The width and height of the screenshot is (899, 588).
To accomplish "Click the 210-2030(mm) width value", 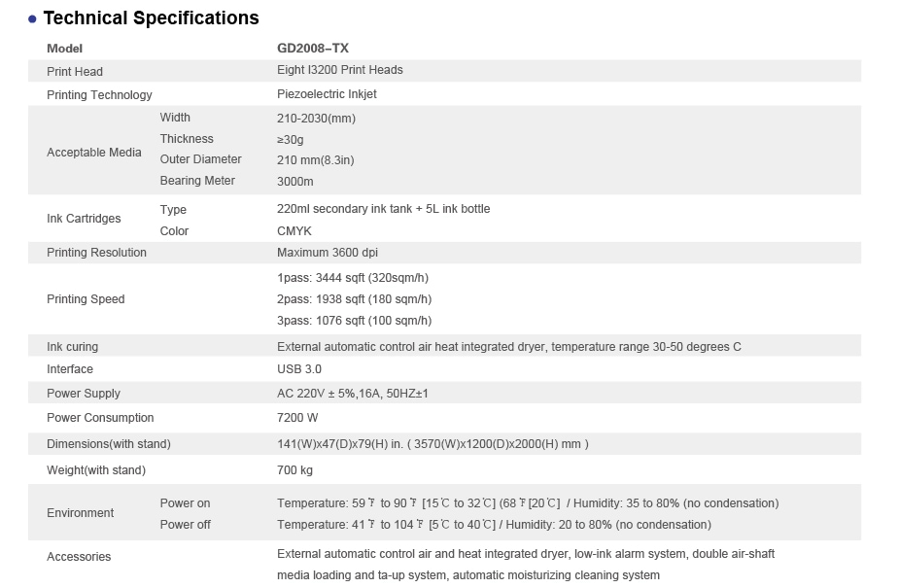I will click(316, 119).
